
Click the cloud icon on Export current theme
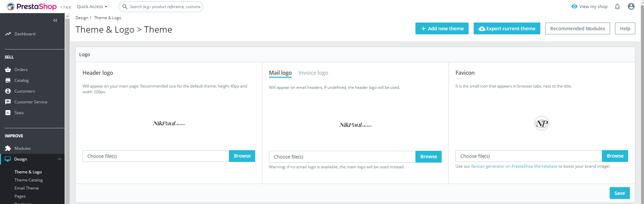pos(482,29)
